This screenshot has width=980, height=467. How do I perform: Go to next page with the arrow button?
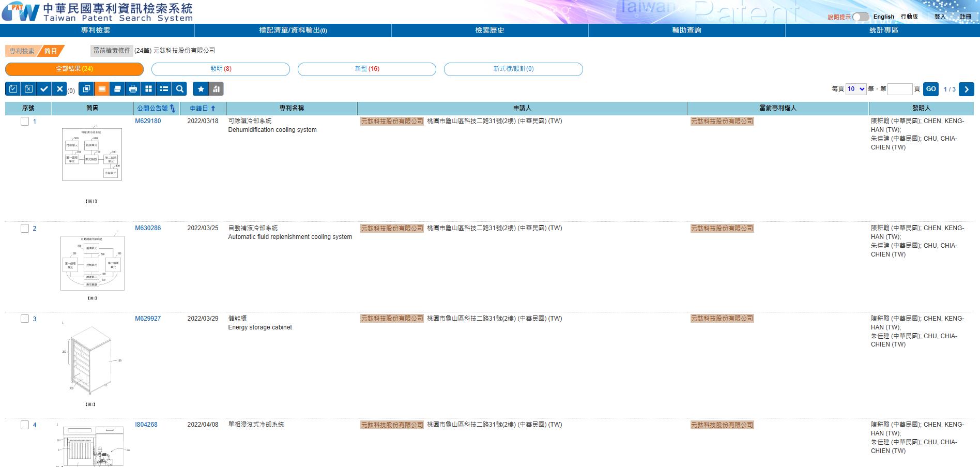[x=966, y=89]
